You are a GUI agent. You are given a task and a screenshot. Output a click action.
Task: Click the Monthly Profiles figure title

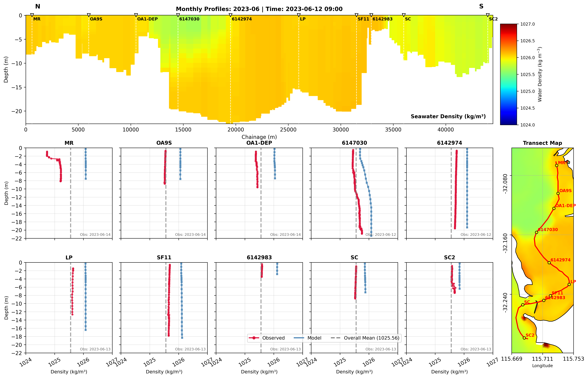point(259,9)
